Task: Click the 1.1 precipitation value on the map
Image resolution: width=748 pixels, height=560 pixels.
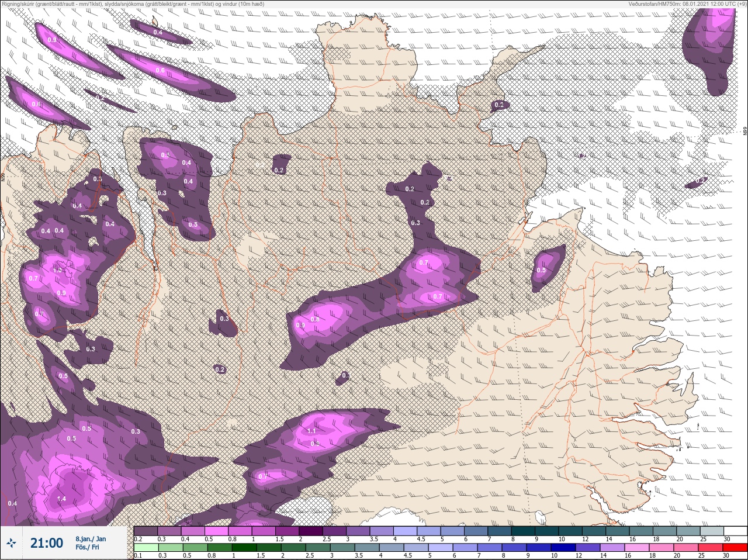Action: [x=311, y=431]
